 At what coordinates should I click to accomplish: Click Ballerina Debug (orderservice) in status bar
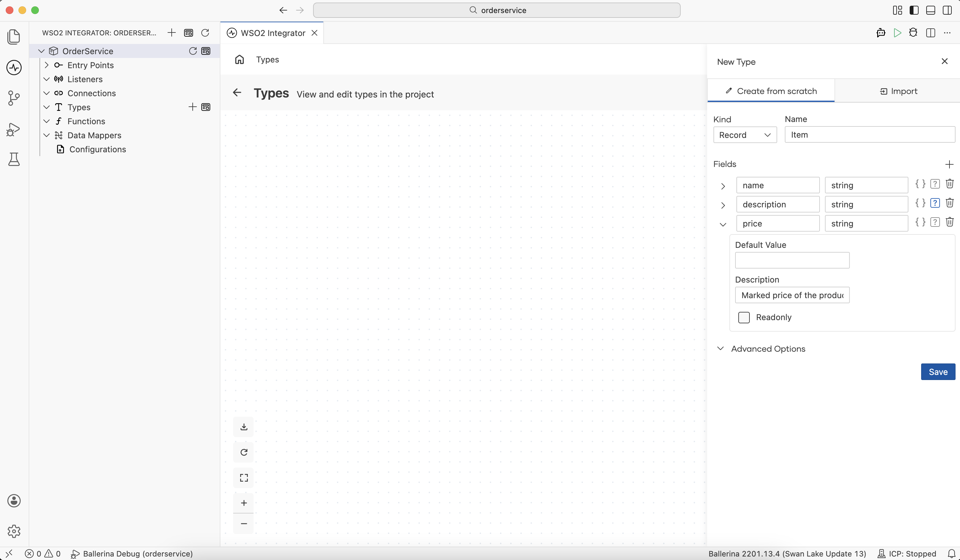tap(132, 554)
